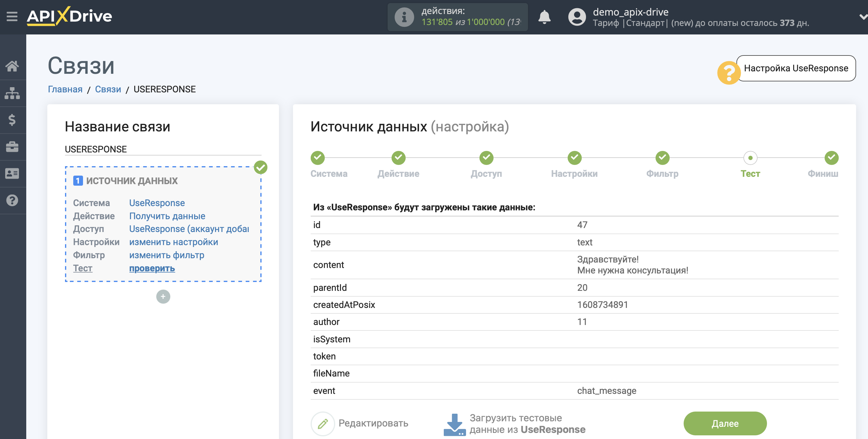Open UseResponse account access link

189,229
